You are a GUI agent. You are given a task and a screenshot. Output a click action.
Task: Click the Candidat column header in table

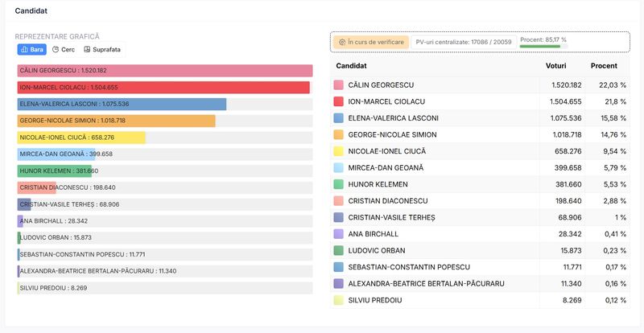click(351, 65)
